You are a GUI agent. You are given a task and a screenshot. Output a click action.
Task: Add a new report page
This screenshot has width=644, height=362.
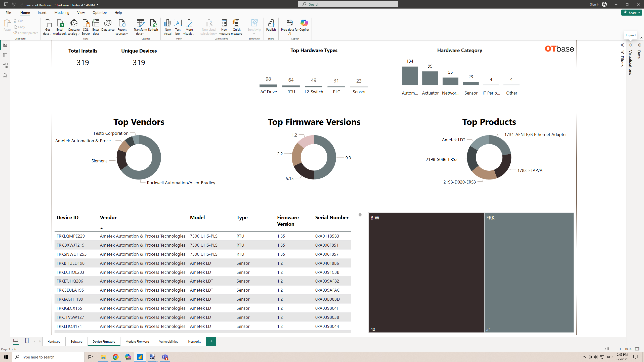point(211,341)
